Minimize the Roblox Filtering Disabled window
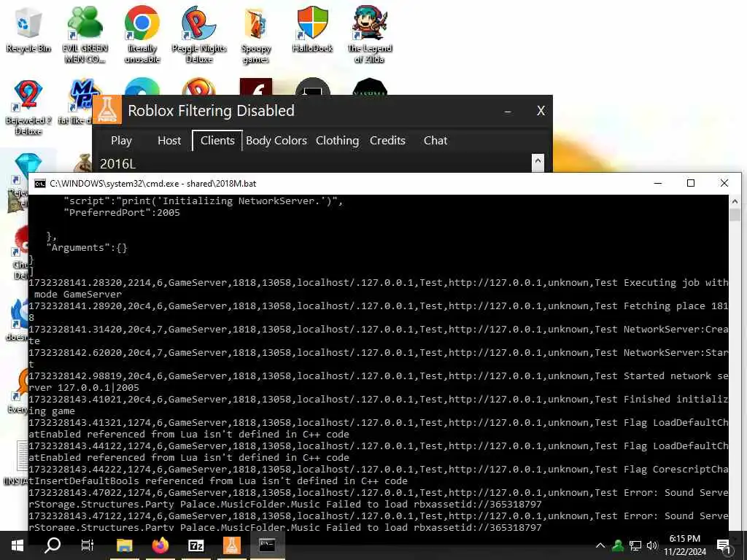This screenshot has height=560, width=747. click(508, 111)
